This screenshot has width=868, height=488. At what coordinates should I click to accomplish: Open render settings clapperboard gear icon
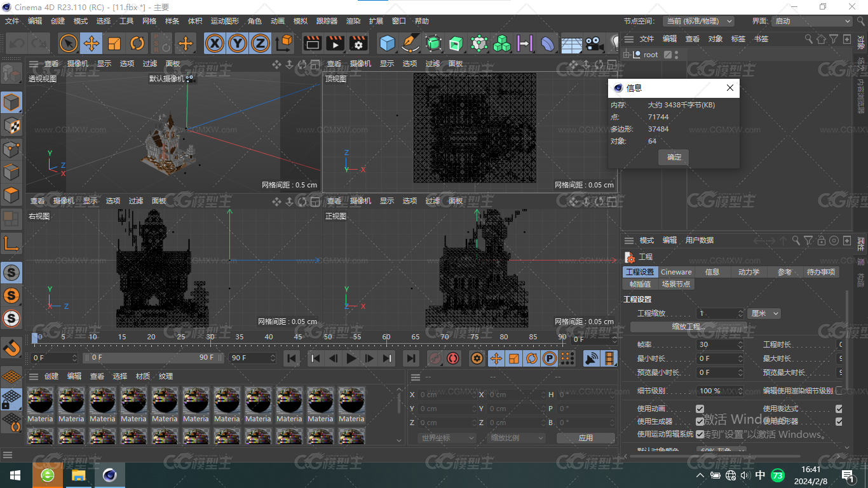[x=358, y=43]
